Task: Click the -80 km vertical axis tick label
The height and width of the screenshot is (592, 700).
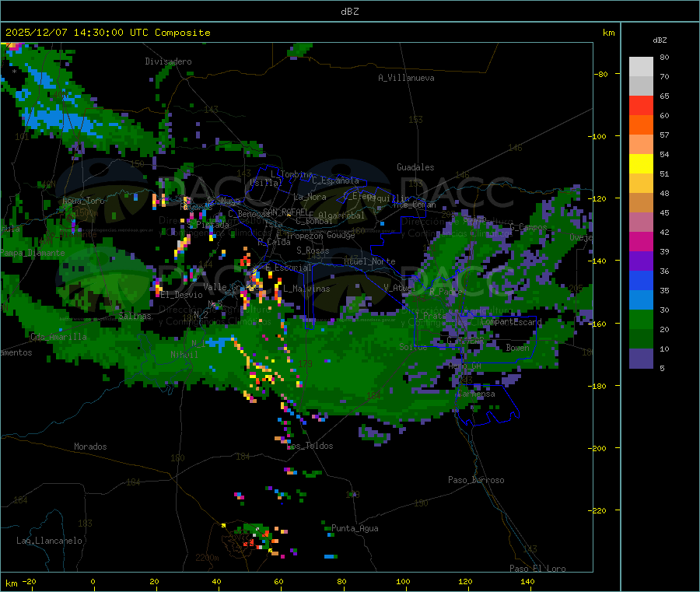Action: (601, 74)
